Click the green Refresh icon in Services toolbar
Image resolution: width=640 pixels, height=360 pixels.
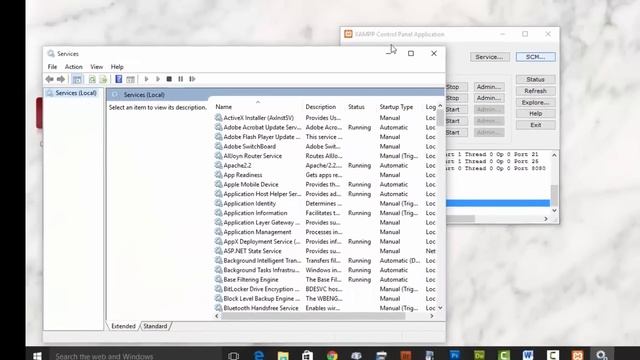92,79
